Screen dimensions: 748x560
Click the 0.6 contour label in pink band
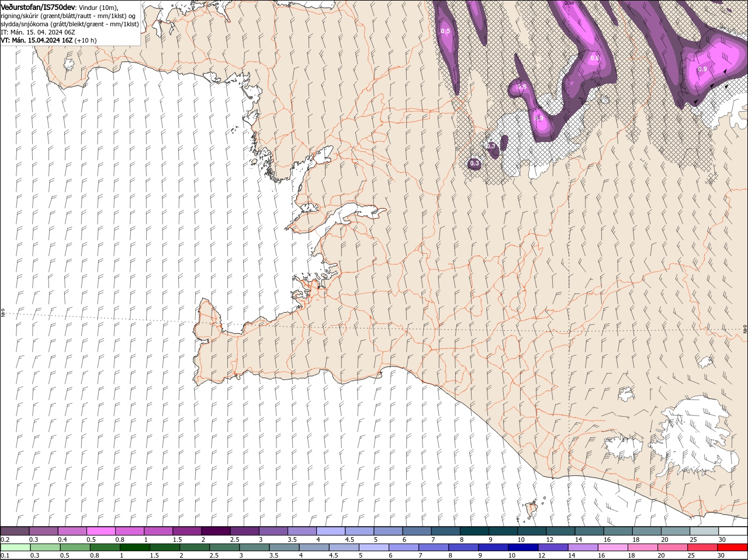594,58
